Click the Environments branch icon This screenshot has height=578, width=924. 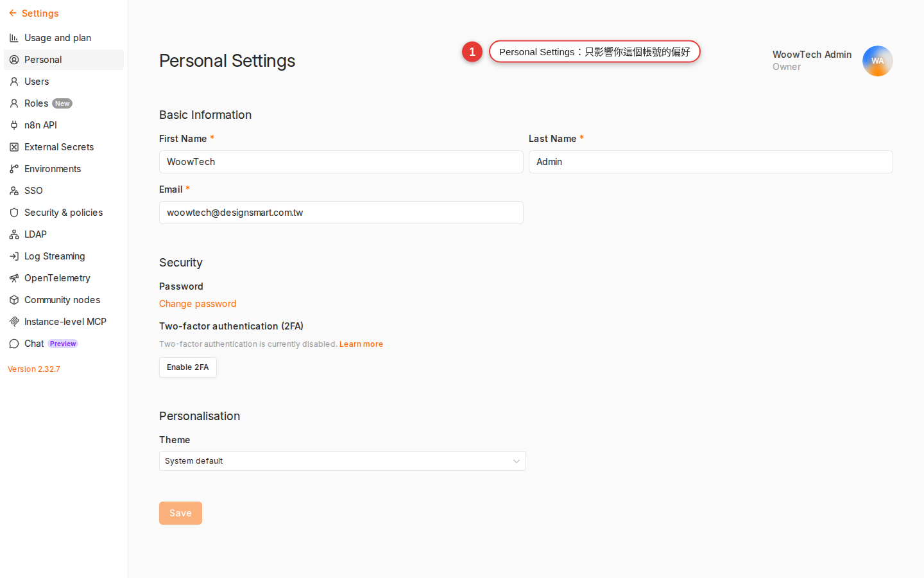coord(14,169)
